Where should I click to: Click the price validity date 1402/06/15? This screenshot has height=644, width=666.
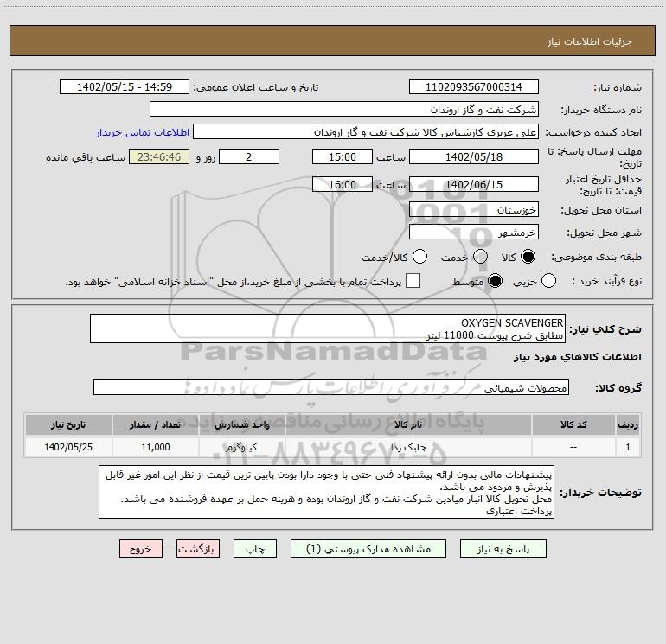pos(474,184)
